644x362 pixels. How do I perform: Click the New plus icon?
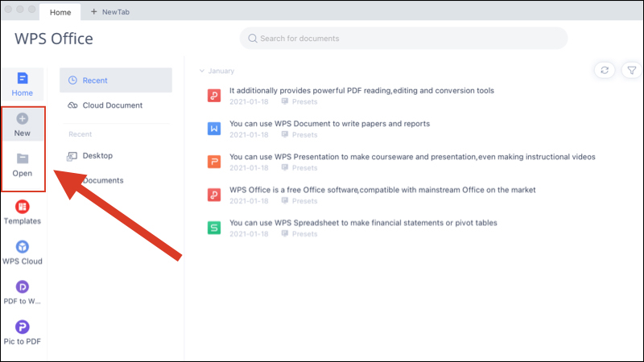point(23,118)
